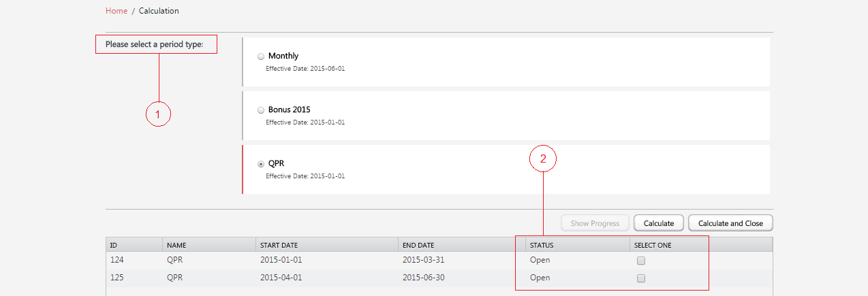Click the Calculation breadcrumb text
The image size is (868, 296).
click(159, 11)
